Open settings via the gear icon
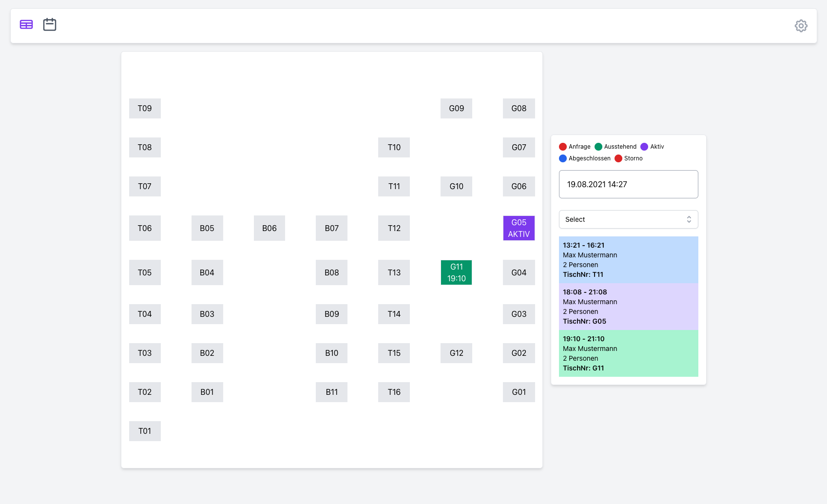 (801, 26)
